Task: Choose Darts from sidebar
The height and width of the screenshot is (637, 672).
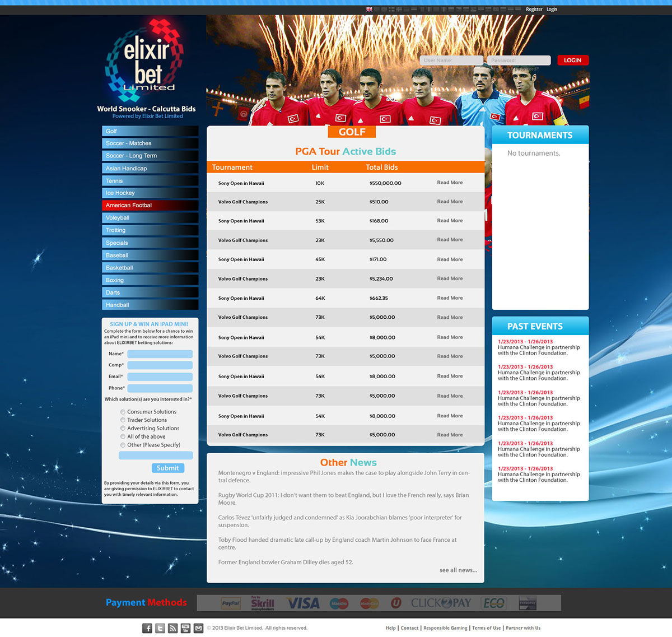Action: (x=150, y=292)
